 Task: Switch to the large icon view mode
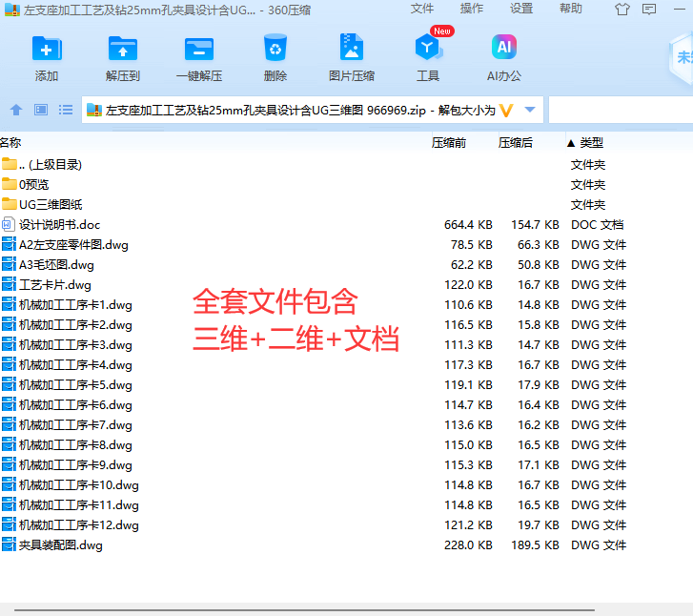(x=41, y=110)
